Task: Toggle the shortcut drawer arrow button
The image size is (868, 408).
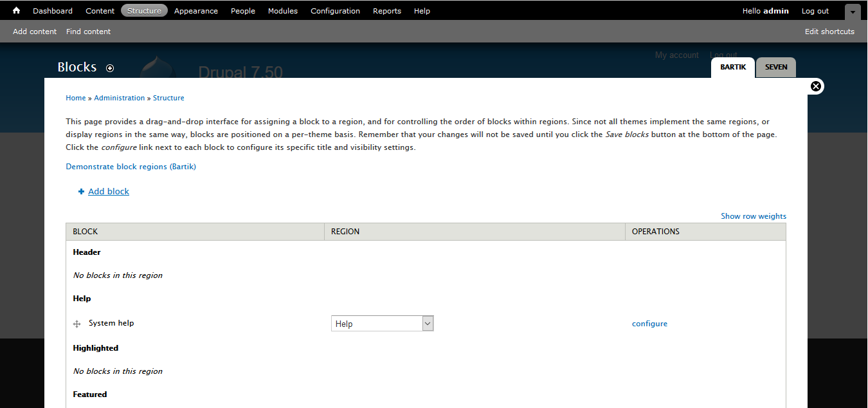Action: (x=853, y=12)
